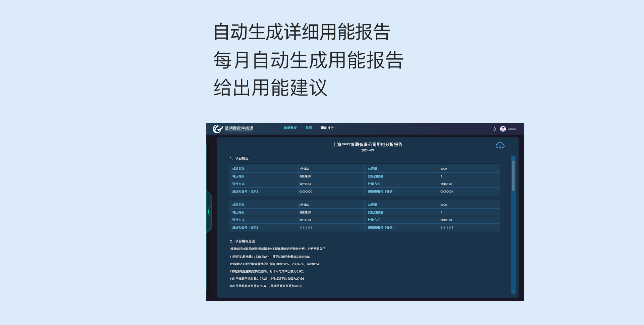
Task: Select the 1号线路 table cell
Action: click(x=304, y=169)
